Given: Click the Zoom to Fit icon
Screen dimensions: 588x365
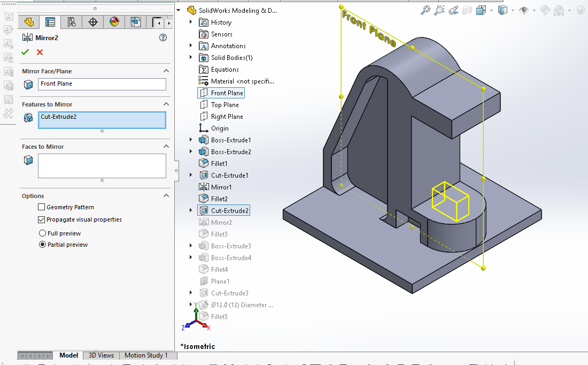Looking at the screenshot, I should point(425,10).
